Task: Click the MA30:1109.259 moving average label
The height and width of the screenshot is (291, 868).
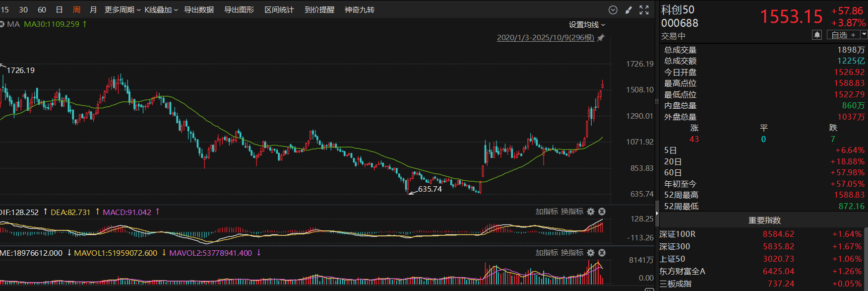Action: pos(52,24)
